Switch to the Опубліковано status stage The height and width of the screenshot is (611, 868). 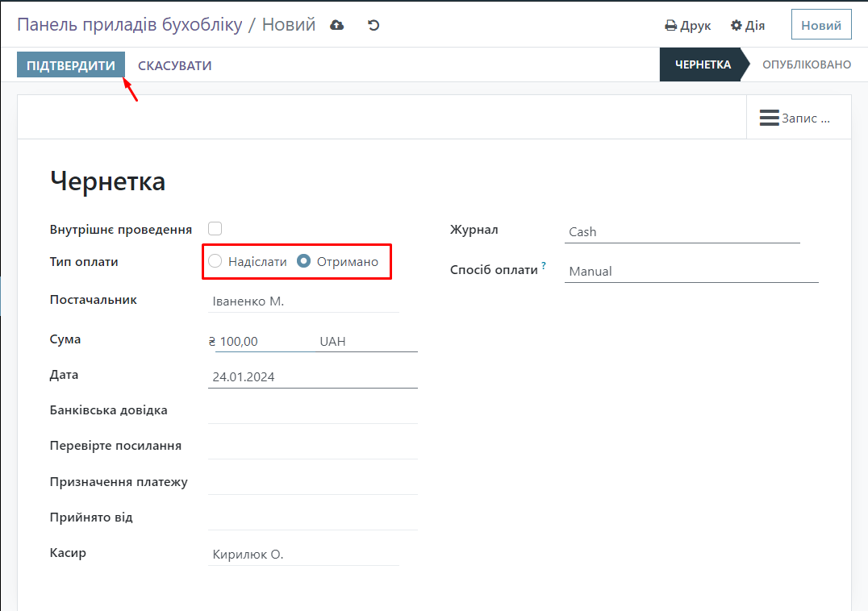pyautogui.click(x=806, y=64)
